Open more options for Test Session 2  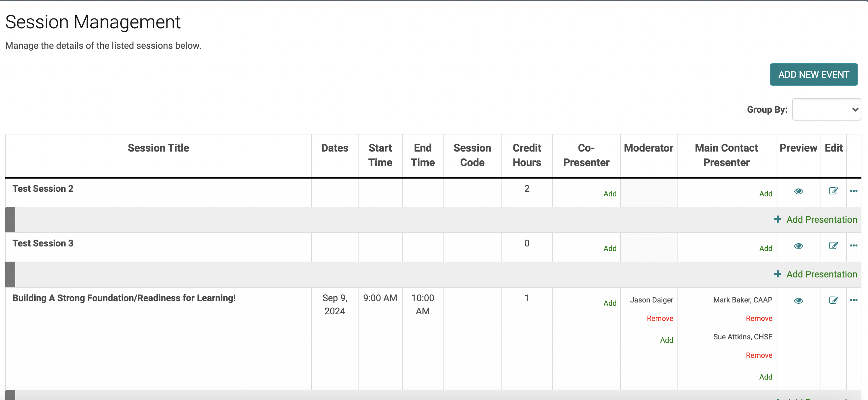click(x=854, y=191)
